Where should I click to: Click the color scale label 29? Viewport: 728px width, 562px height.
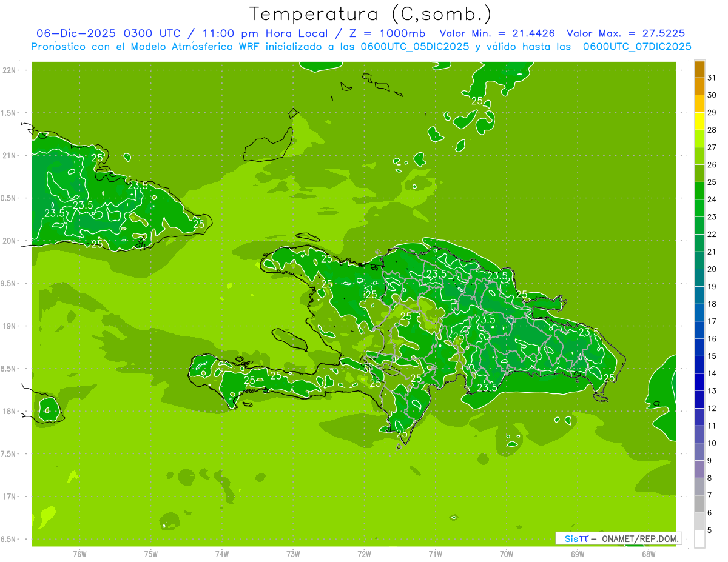pyautogui.click(x=712, y=113)
